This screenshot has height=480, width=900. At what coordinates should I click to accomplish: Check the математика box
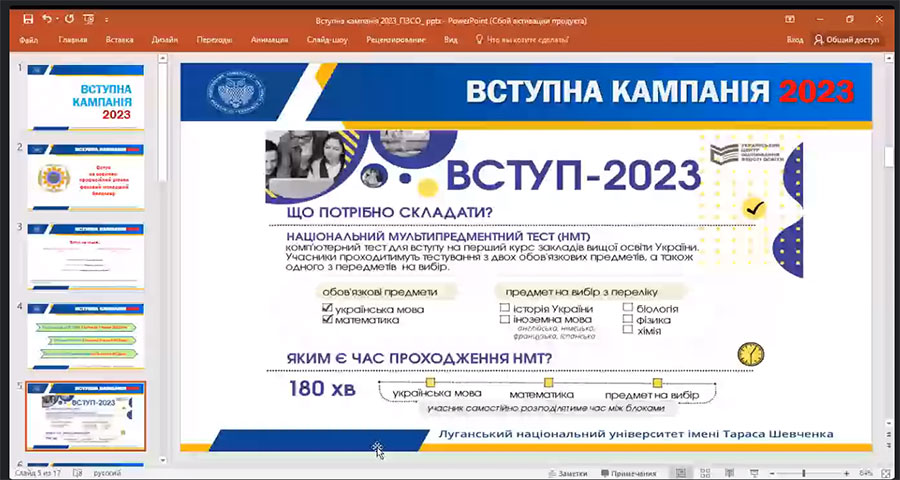coord(328,320)
